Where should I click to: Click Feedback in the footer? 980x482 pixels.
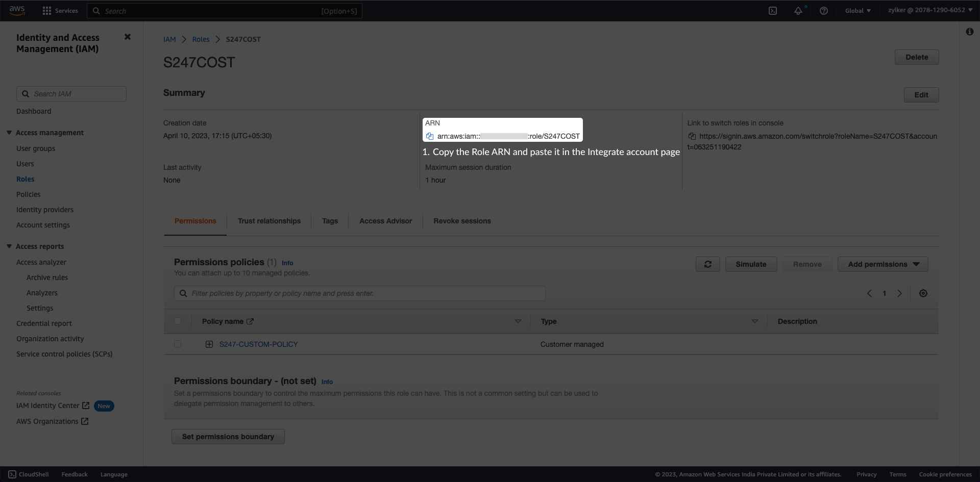pos(75,474)
